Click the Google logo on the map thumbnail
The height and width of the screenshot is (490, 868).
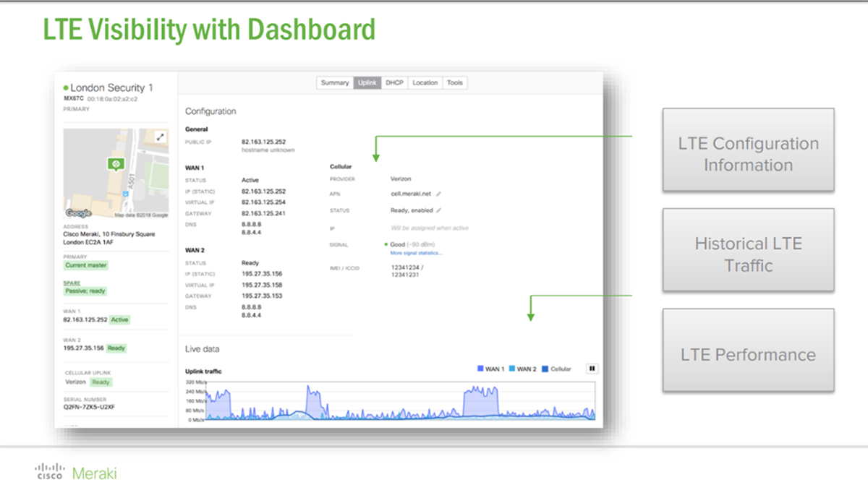pyautogui.click(x=77, y=213)
